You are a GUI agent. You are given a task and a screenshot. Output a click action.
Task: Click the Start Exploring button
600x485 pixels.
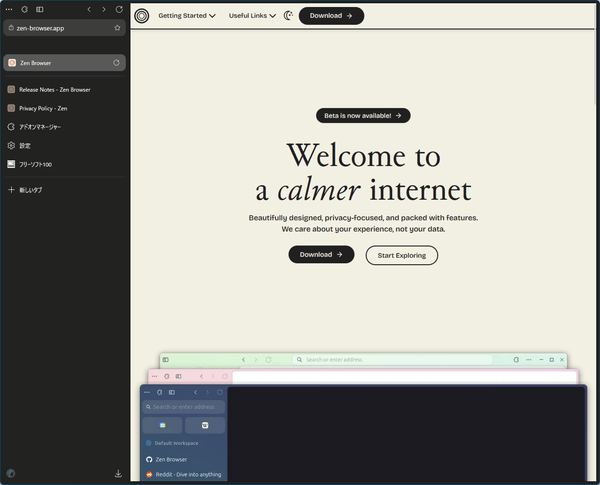pos(402,255)
